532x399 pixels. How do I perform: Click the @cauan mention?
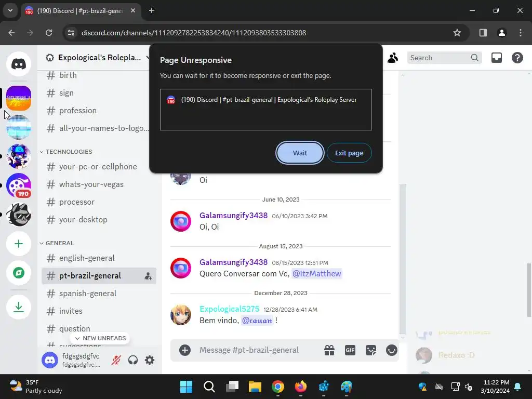pyautogui.click(x=257, y=321)
